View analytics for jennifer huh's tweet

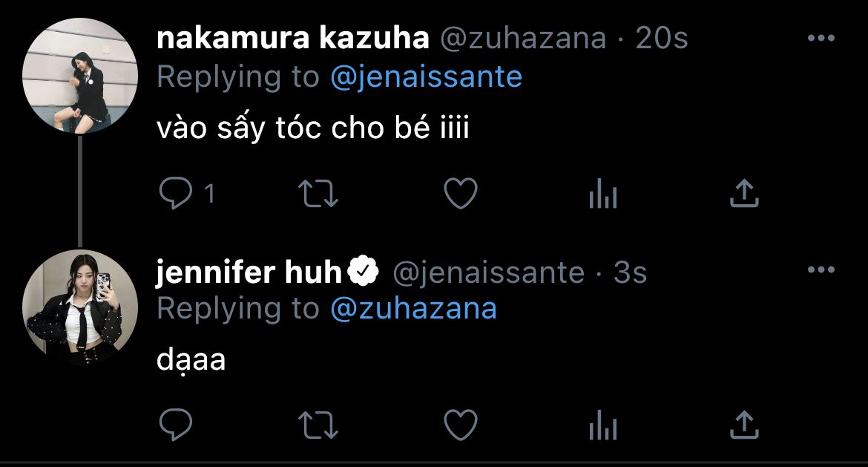pos(602,426)
